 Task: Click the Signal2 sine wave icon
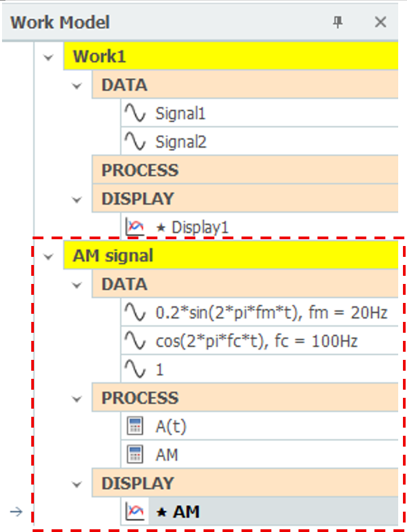(135, 142)
